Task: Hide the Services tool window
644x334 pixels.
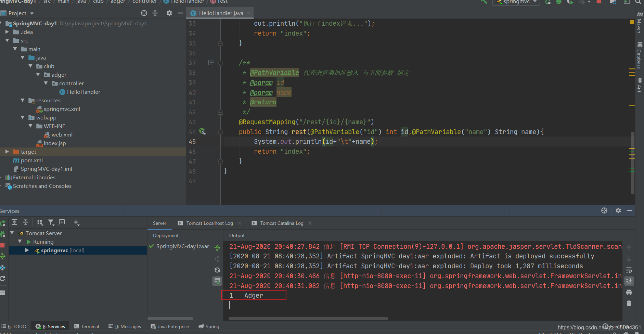Action: click(x=629, y=210)
